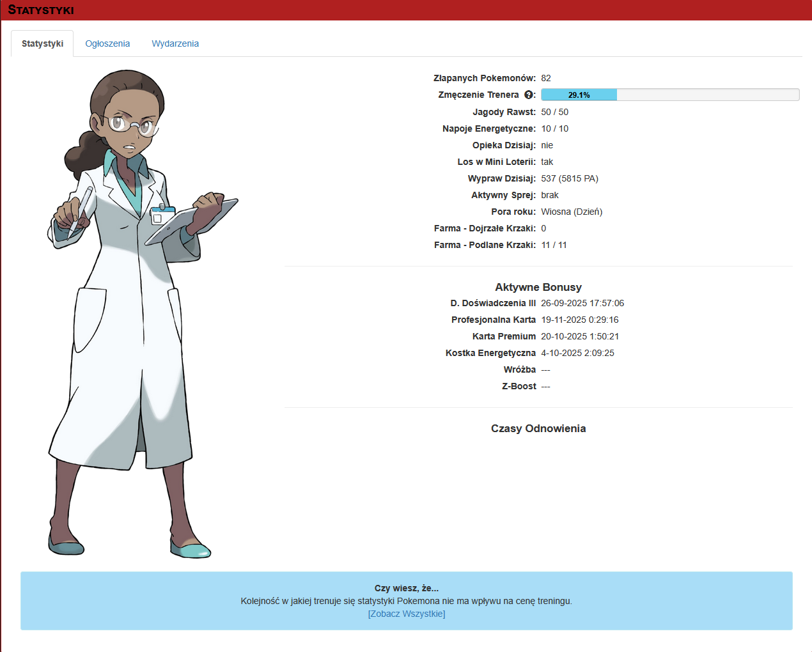Click the Wróżba label
812x652 pixels.
tap(519, 369)
